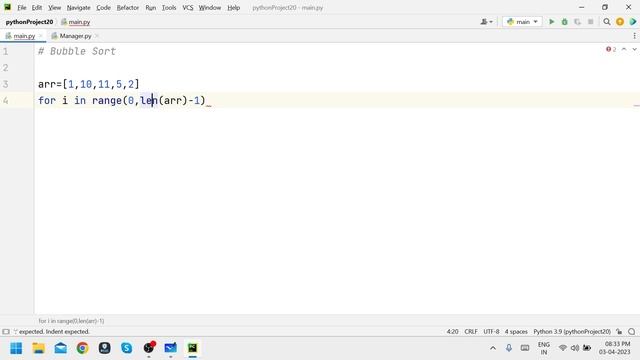Show hidden system tray icons chevron
Image resolution: width=640 pixels, height=360 pixels.
click(x=493, y=348)
